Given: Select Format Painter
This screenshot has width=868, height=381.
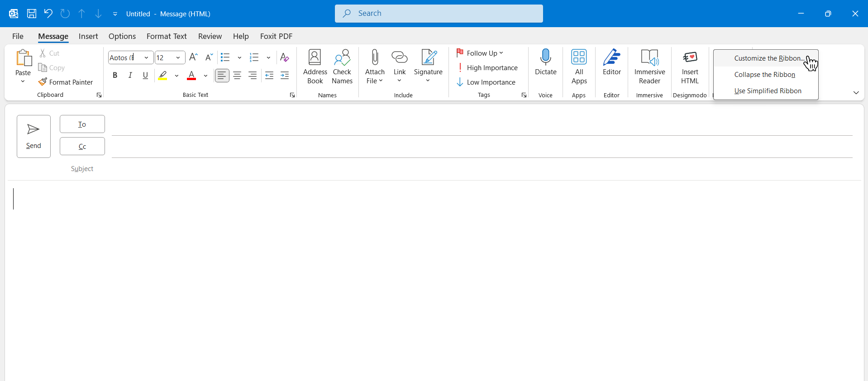Looking at the screenshot, I should coord(66,82).
